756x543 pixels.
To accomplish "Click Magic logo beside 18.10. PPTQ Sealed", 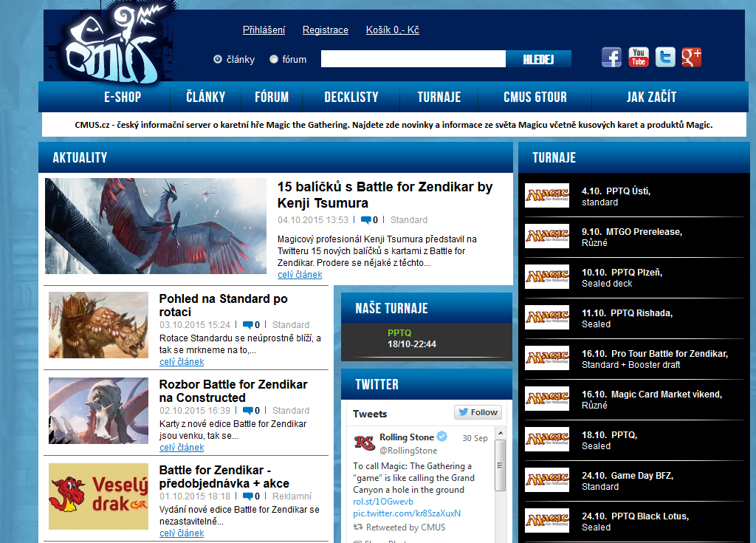I will [x=547, y=440].
